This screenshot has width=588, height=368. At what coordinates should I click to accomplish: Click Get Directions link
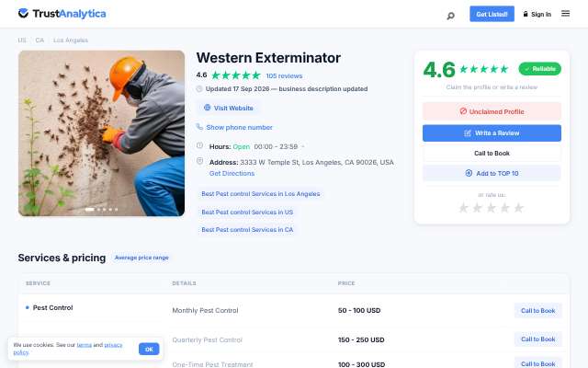click(232, 174)
